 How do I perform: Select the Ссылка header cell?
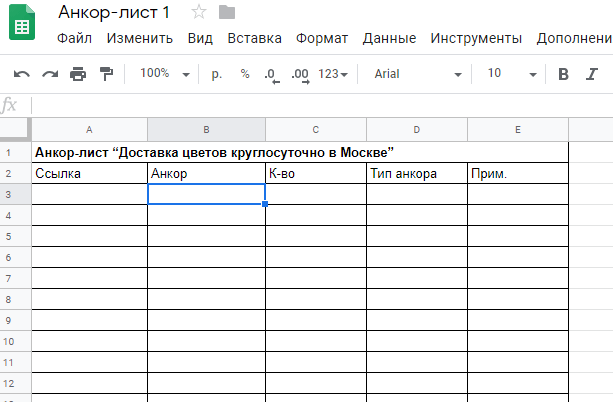[x=89, y=173]
